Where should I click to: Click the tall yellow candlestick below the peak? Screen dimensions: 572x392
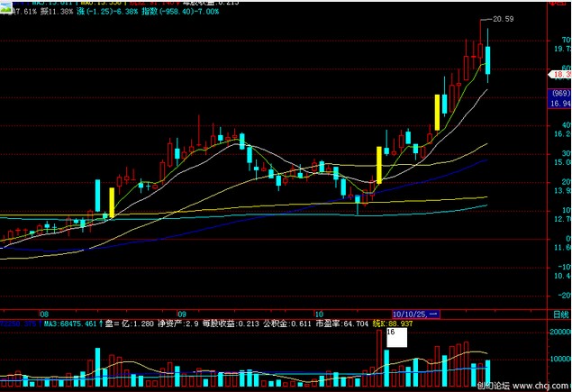click(x=439, y=112)
